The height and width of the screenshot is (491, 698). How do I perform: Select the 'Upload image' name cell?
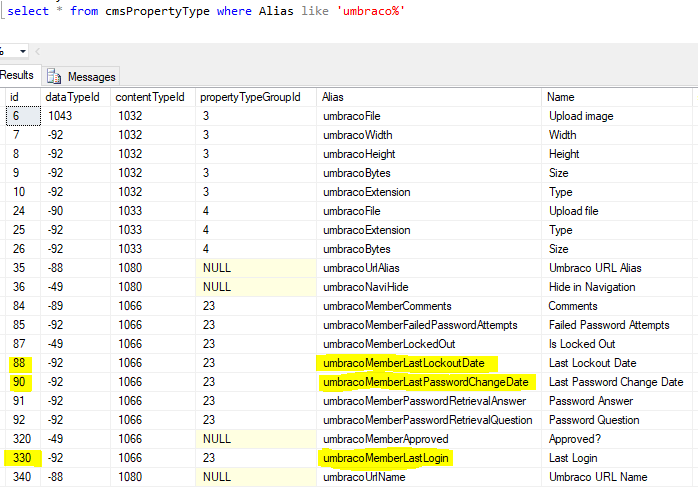click(617, 116)
